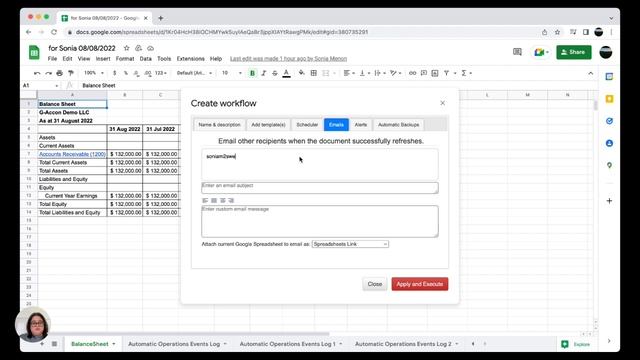Viewport: 640px width, 360px height.
Task: Click the email recipients text area
Action: click(320, 164)
